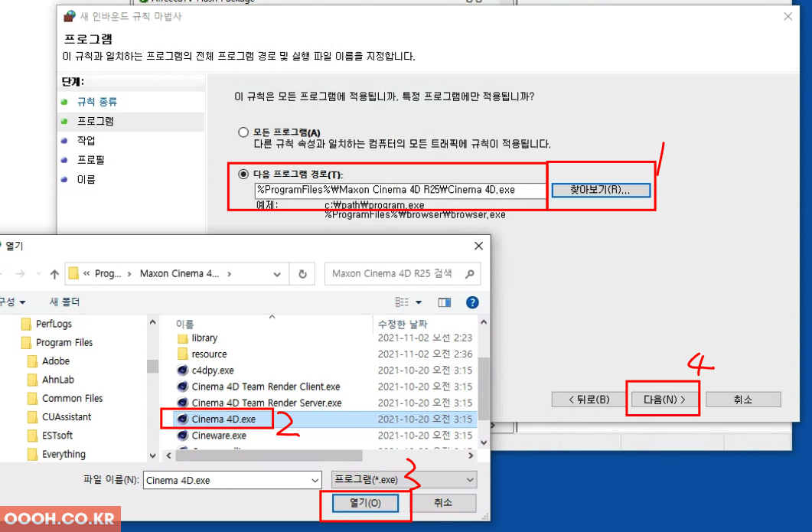Expand the view options dropdown arrow

pyautogui.click(x=419, y=302)
